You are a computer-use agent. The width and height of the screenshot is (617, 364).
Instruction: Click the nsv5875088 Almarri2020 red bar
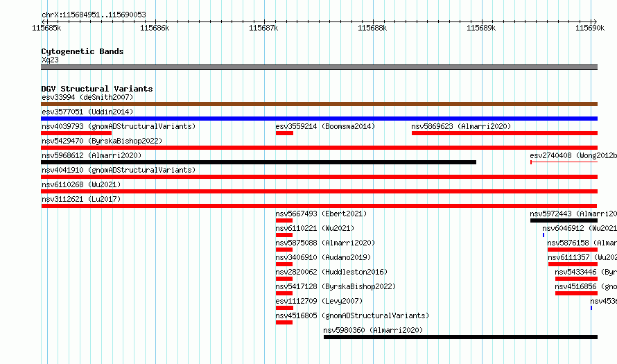(284, 250)
